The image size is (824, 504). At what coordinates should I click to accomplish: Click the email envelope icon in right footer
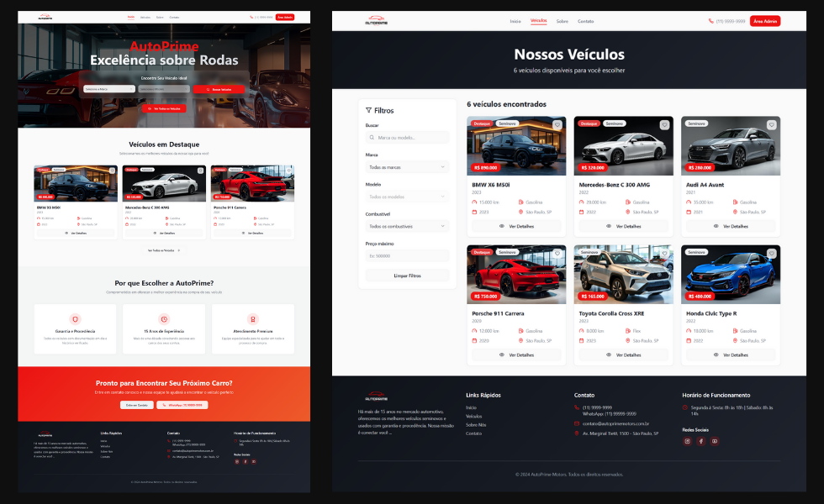(578, 423)
